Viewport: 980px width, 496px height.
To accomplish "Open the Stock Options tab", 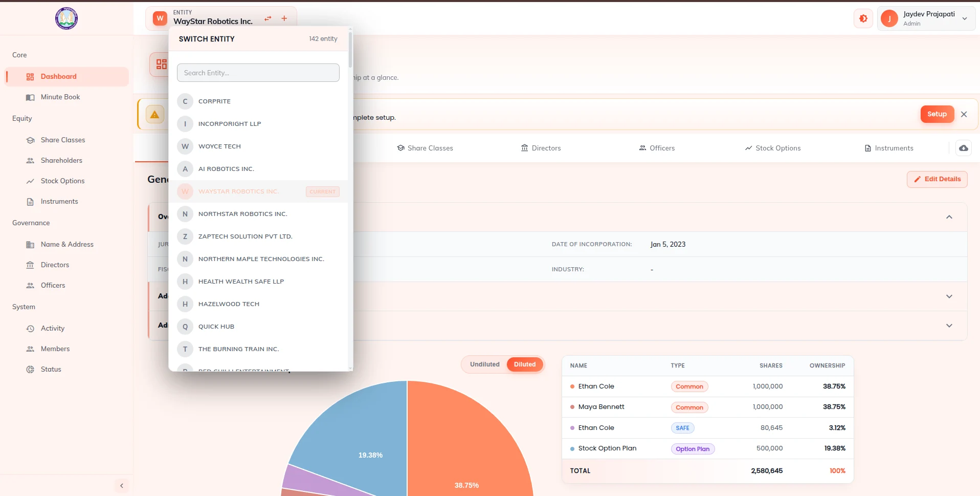I will coord(773,148).
